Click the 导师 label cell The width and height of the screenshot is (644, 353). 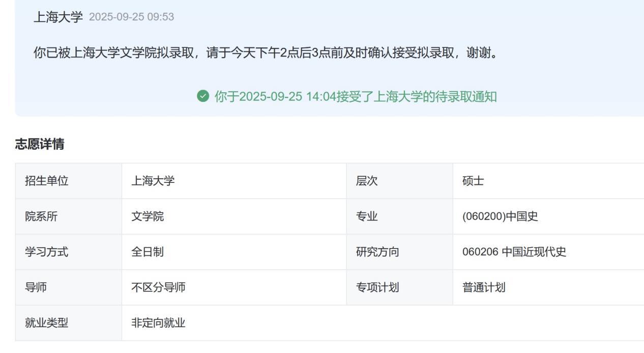pyautogui.click(x=69, y=288)
